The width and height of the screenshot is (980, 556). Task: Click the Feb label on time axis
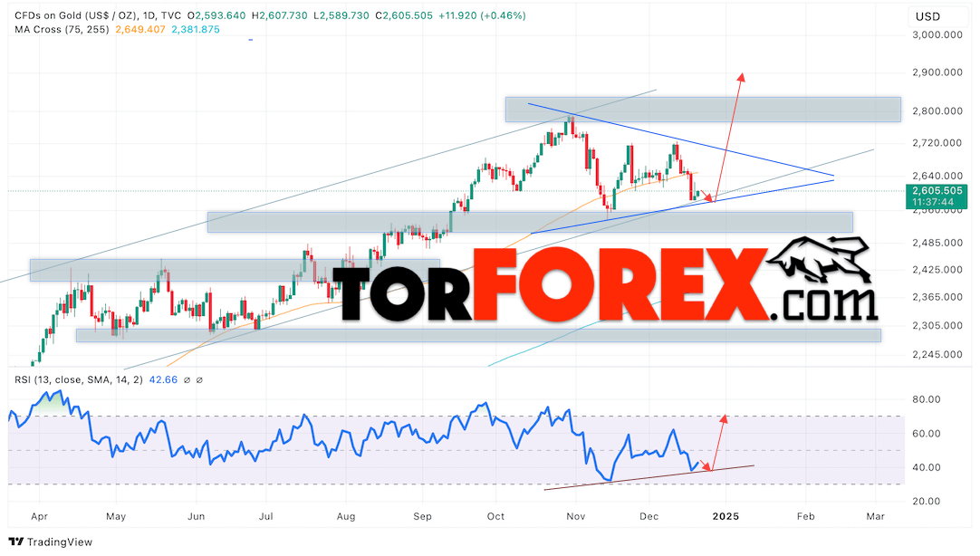805,517
